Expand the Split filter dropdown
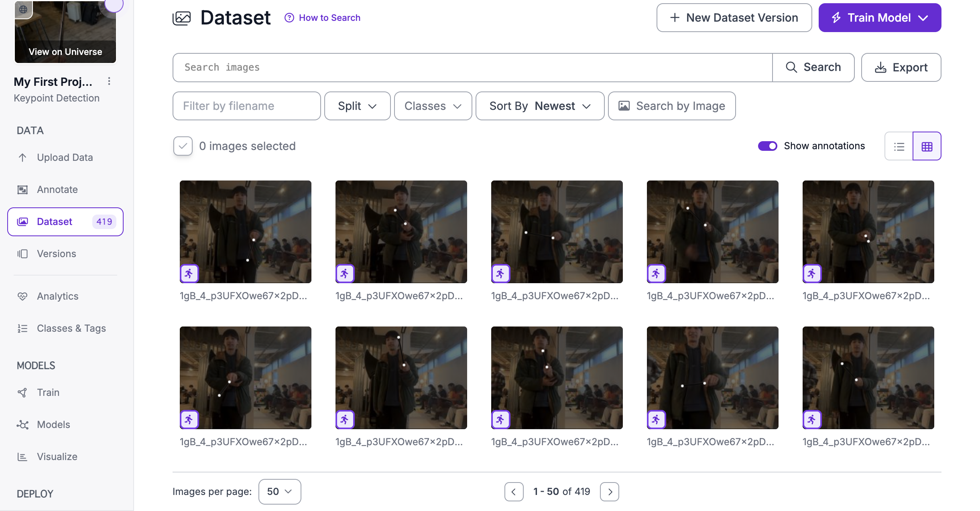The image size is (980, 511). [x=357, y=106]
